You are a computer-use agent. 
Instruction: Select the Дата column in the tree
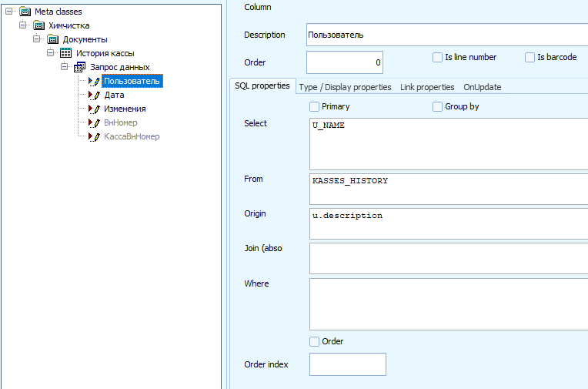[114, 95]
